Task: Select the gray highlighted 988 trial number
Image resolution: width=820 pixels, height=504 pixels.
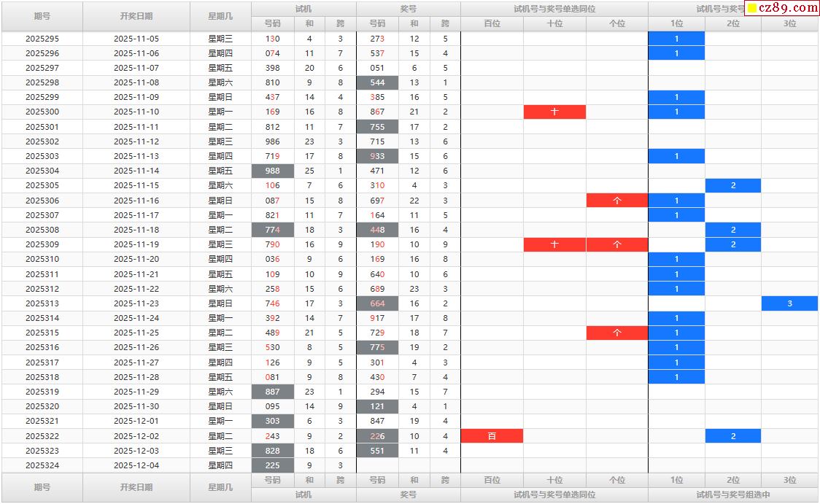Action: pos(273,171)
